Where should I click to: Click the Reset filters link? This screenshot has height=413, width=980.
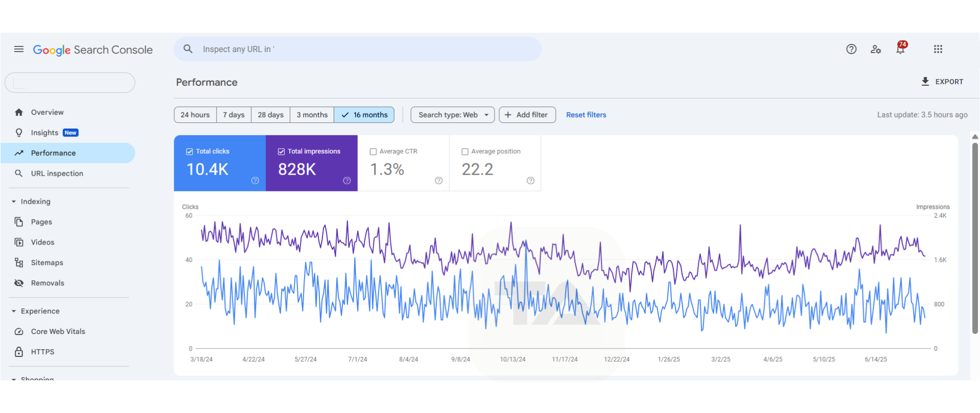click(586, 115)
